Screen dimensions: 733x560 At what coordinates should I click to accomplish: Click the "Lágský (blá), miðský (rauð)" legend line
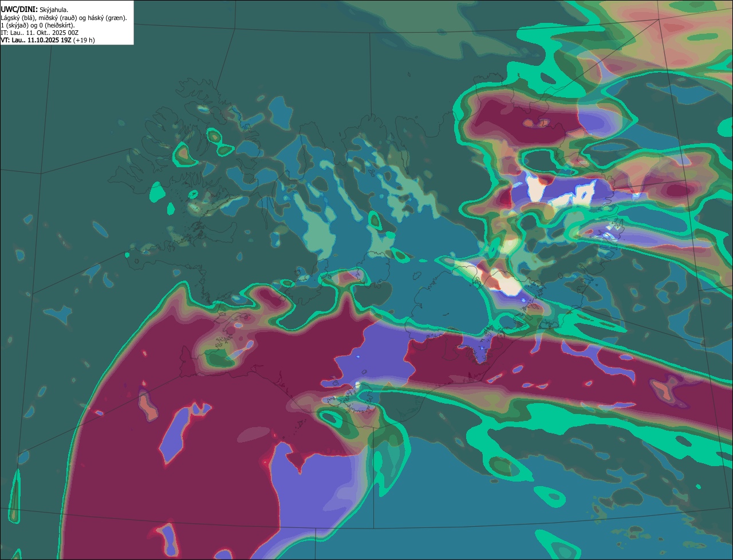point(64,18)
